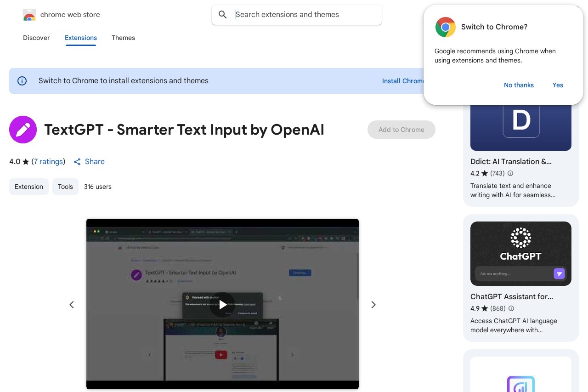Click the info icon beside Ddict's 743 ratings
The height and width of the screenshot is (392, 588).
(510, 173)
